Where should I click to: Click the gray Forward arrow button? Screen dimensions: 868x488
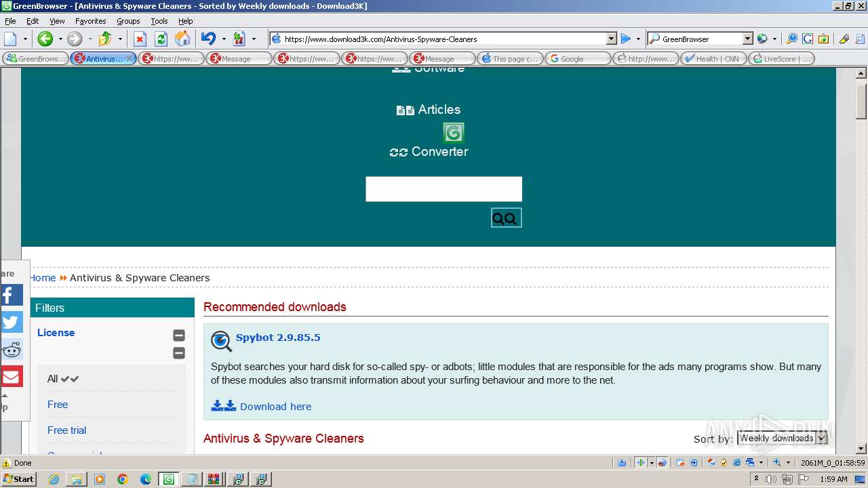75,39
